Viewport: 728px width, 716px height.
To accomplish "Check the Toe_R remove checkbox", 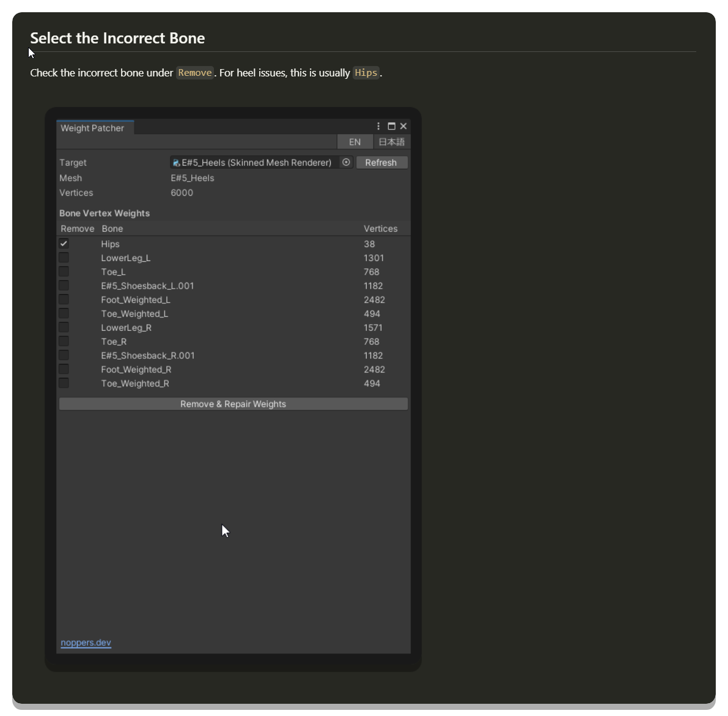I will click(64, 341).
